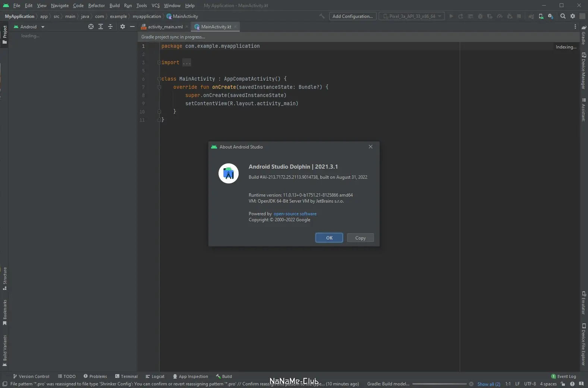Open the Build menu

point(114,6)
